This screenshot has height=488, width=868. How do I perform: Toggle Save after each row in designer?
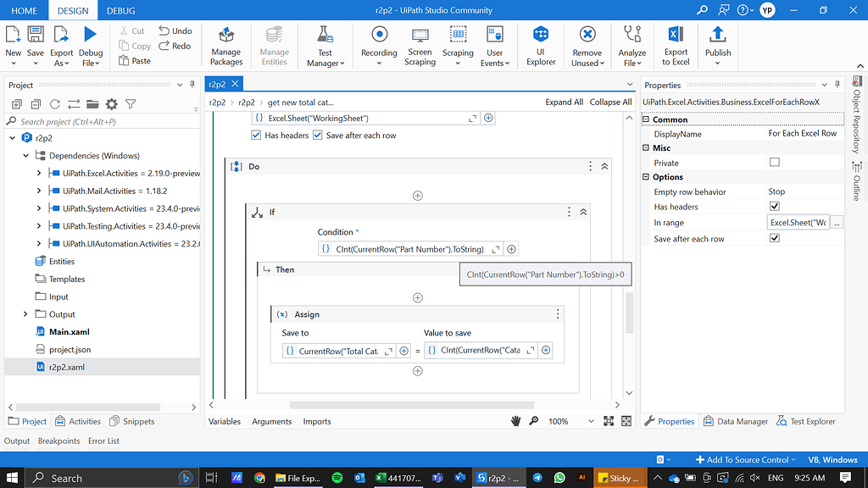pos(317,135)
